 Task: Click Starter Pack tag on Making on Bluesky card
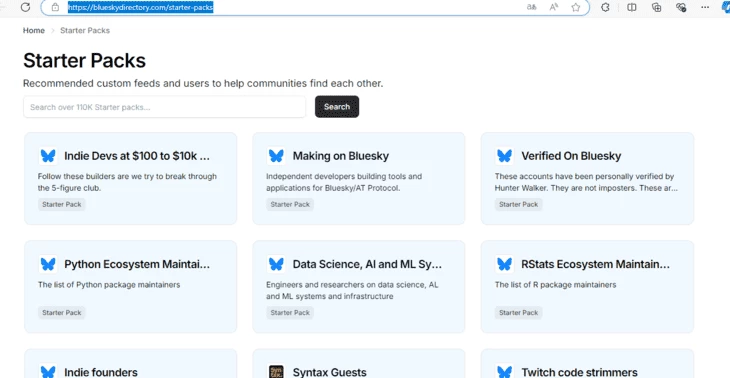click(x=290, y=204)
